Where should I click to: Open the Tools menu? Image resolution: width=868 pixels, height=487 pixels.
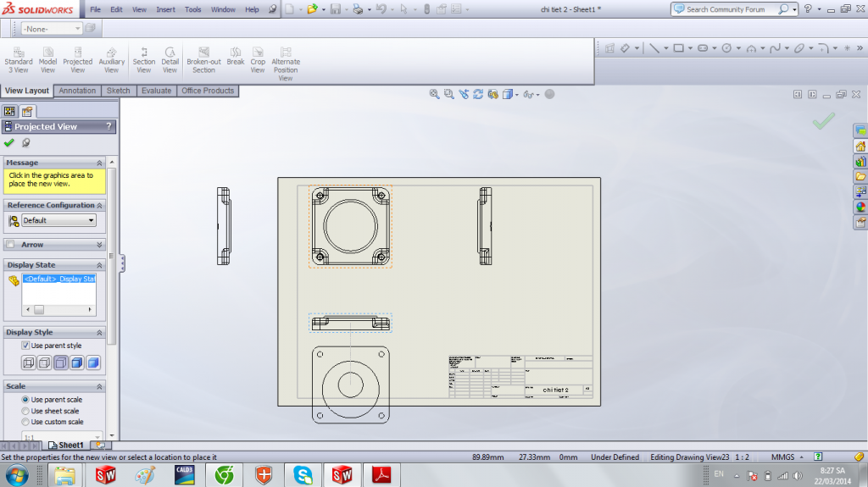[193, 9]
